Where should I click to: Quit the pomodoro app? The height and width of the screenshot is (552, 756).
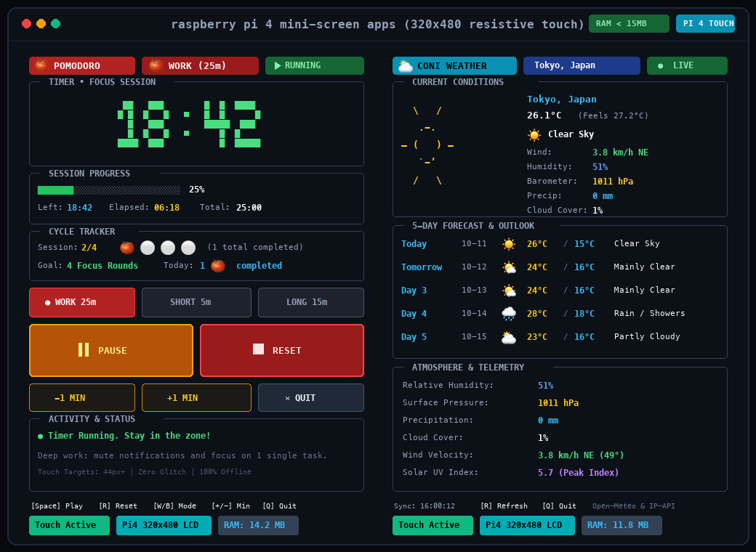pos(311,398)
